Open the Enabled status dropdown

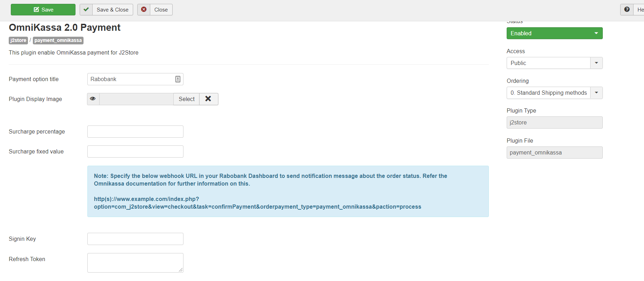[x=555, y=33]
